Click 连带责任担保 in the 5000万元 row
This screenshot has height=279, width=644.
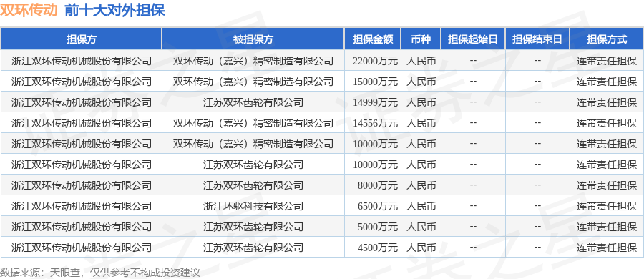coord(607,226)
